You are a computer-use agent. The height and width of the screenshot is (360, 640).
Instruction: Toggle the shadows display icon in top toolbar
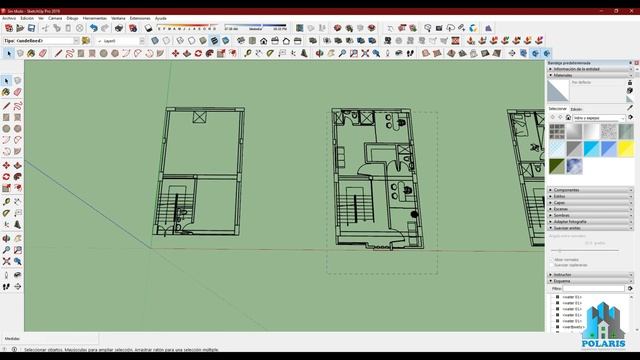point(148,28)
